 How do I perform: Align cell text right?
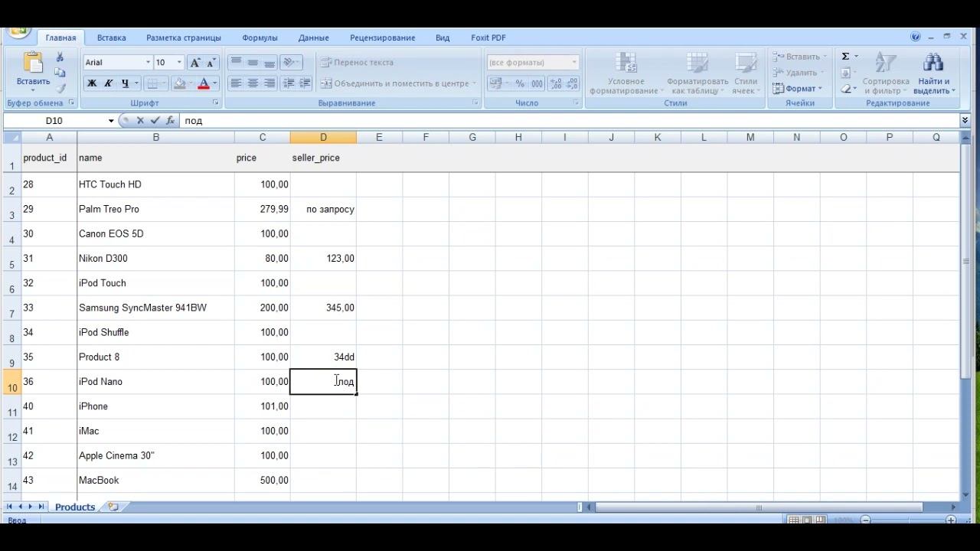[269, 83]
